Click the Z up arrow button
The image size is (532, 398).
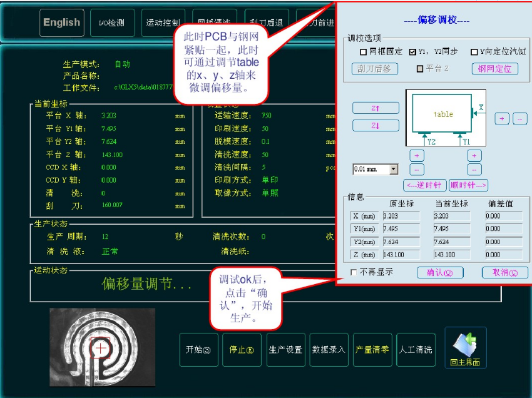[x=376, y=108]
